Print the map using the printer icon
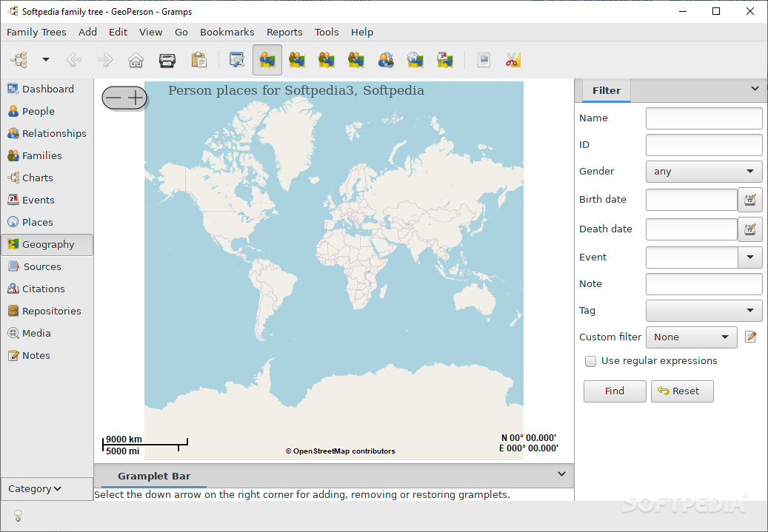 point(167,60)
